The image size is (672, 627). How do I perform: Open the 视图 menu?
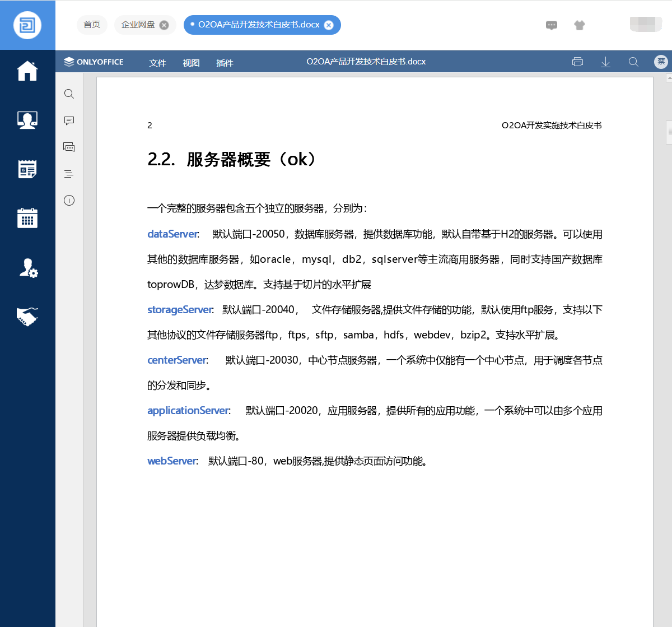coord(191,63)
